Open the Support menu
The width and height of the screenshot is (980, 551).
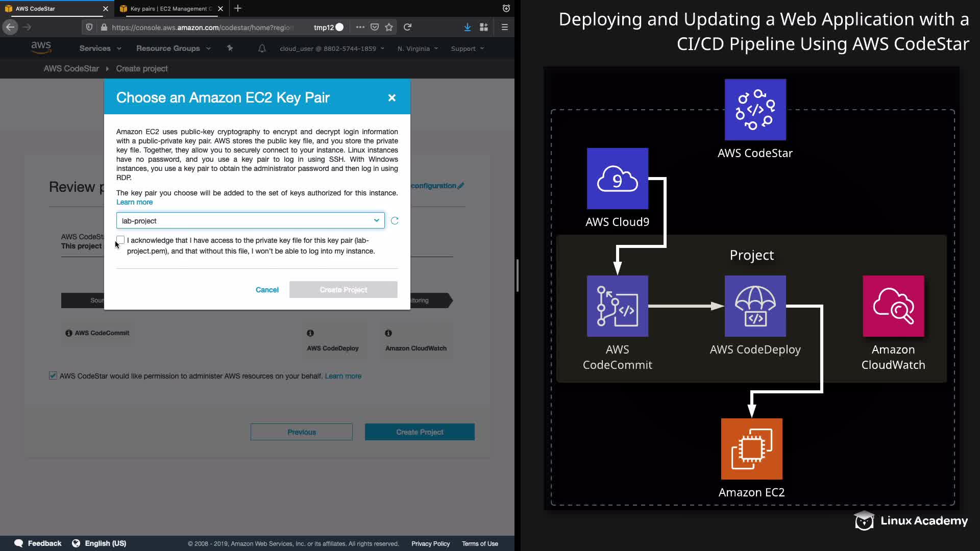point(467,48)
